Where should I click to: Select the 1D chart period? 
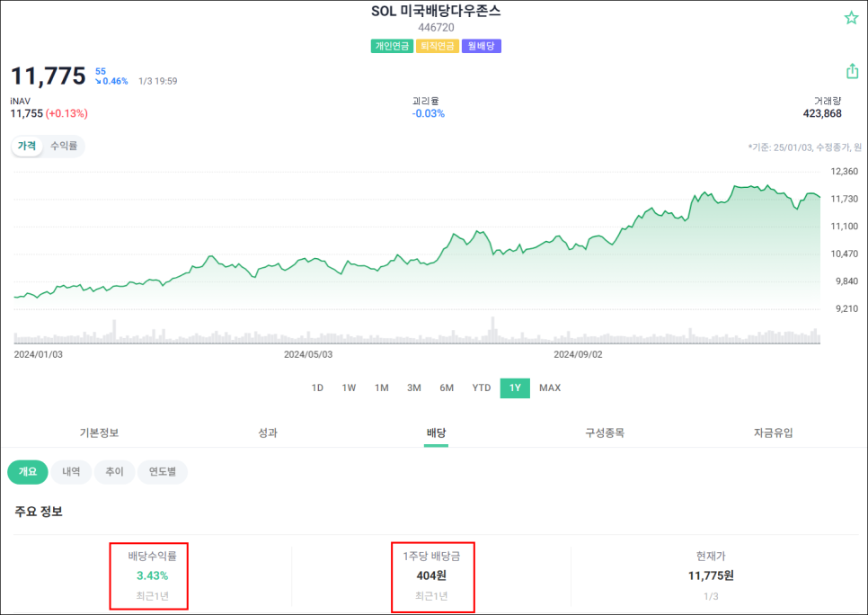(317, 388)
